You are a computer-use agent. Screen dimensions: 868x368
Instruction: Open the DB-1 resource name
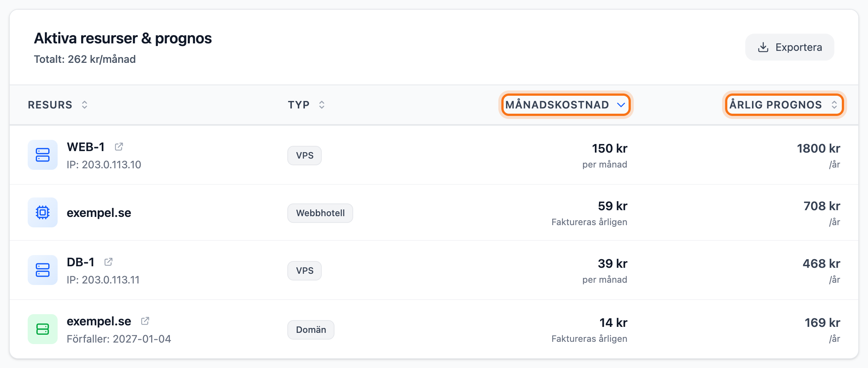point(80,262)
